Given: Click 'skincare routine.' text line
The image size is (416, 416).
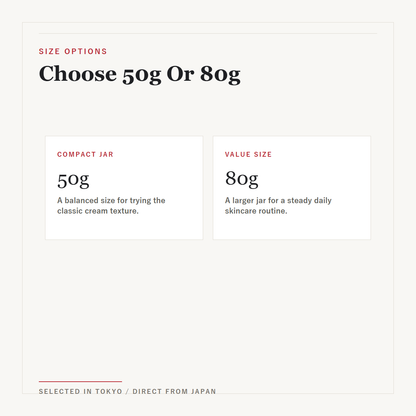Looking at the screenshot, I should [x=256, y=211].
